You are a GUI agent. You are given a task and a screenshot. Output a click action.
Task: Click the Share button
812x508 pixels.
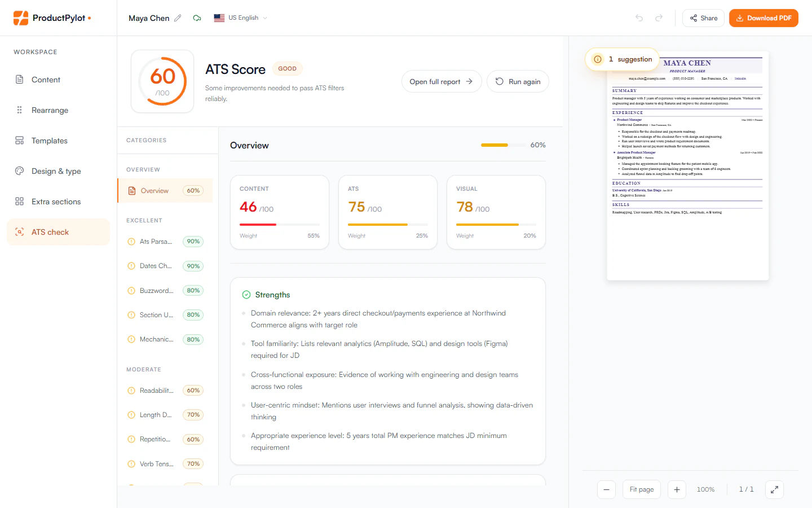[x=703, y=18]
